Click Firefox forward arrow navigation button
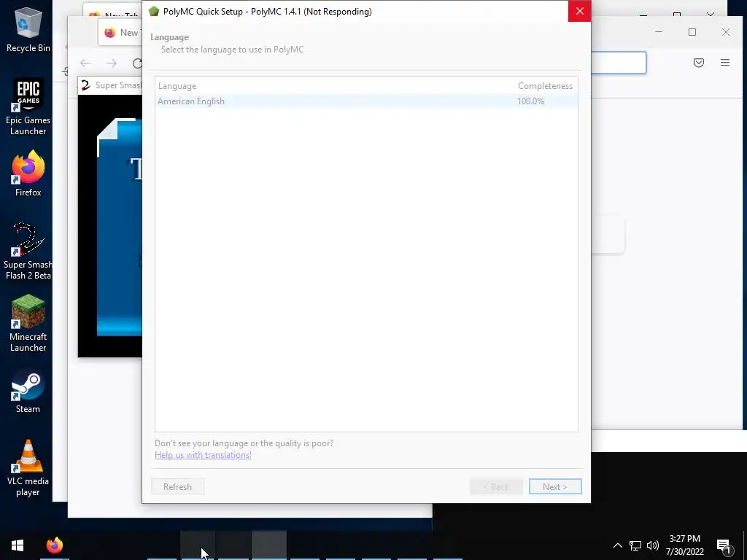Image resolution: width=747 pixels, height=560 pixels. (112, 63)
